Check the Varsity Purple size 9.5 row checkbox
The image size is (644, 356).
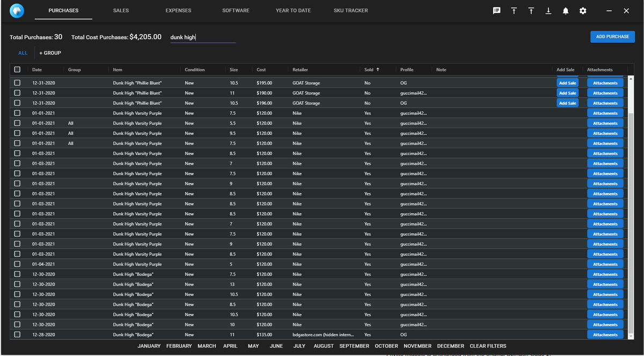pos(17,133)
